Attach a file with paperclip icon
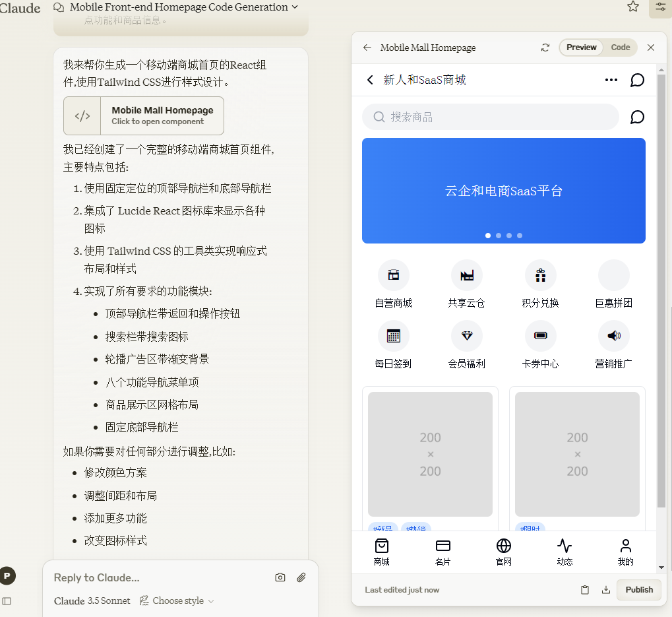 (x=301, y=577)
